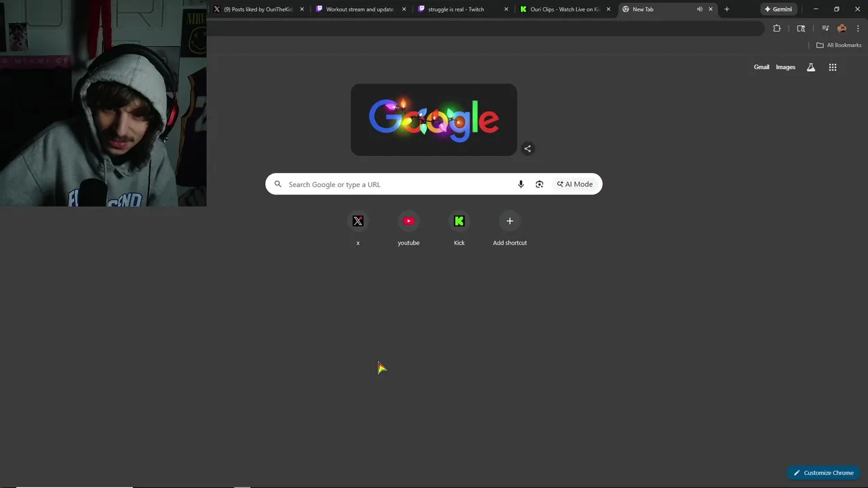Viewport: 868px width, 488px height.
Task: Open the media controls music icon
Action: (x=825, y=28)
